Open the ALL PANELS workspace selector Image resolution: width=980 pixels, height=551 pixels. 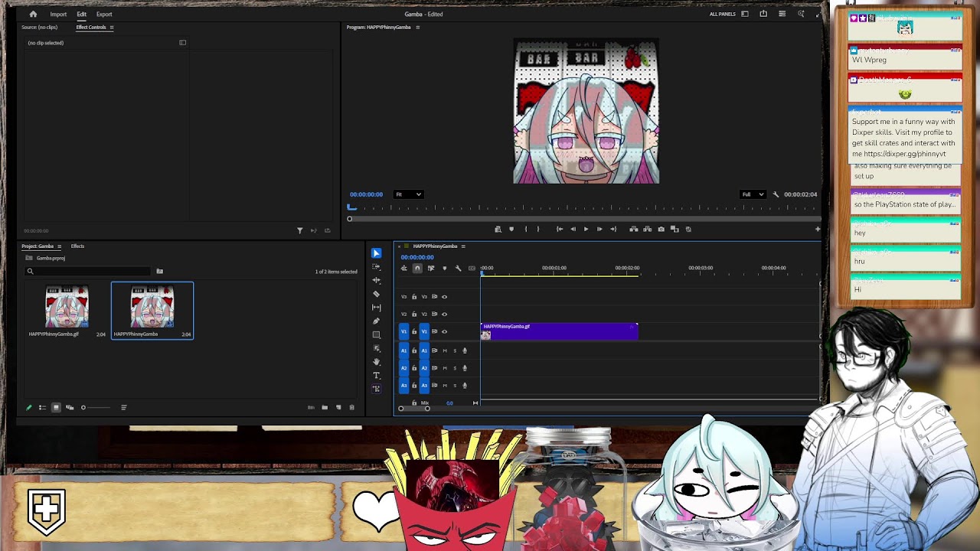(722, 14)
